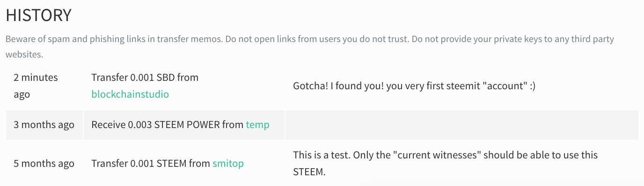Viewport: 644px width, 186px height.
Task: Click the "This is a test" memo text
Action: point(445,163)
